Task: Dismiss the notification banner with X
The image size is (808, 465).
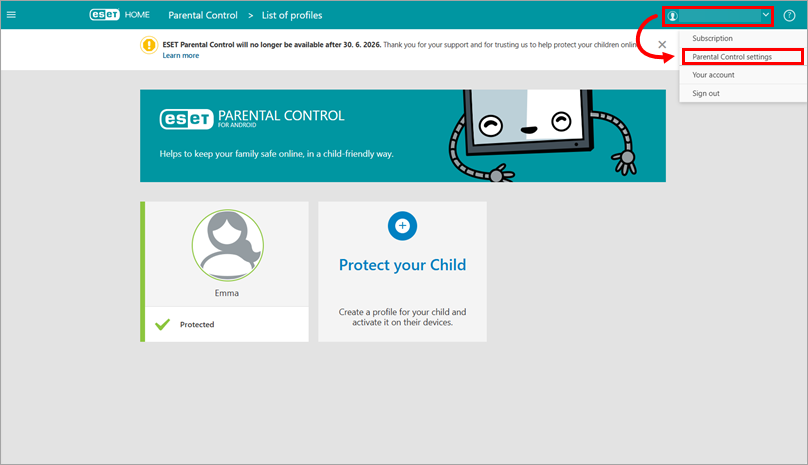Action: point(662,45)
